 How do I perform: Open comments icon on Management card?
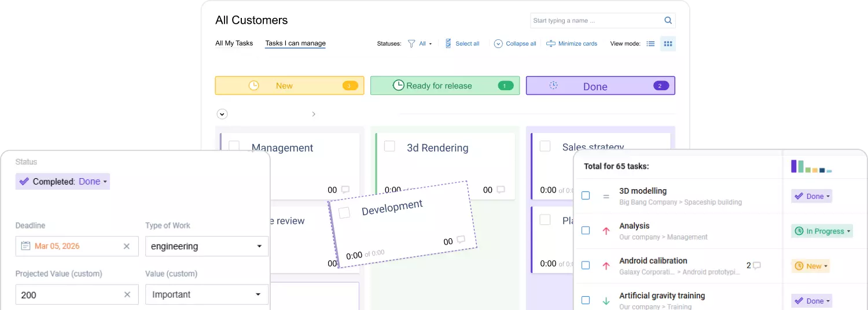(x=345, y=190)
